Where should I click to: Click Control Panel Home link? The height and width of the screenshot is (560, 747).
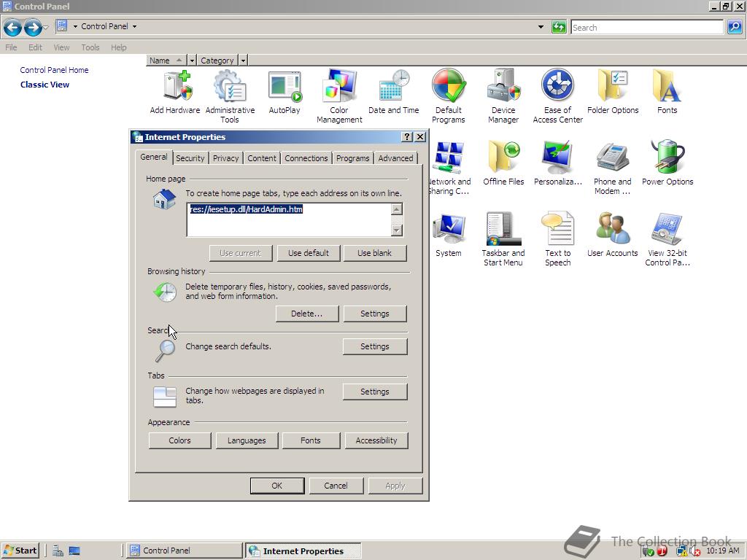54,70
